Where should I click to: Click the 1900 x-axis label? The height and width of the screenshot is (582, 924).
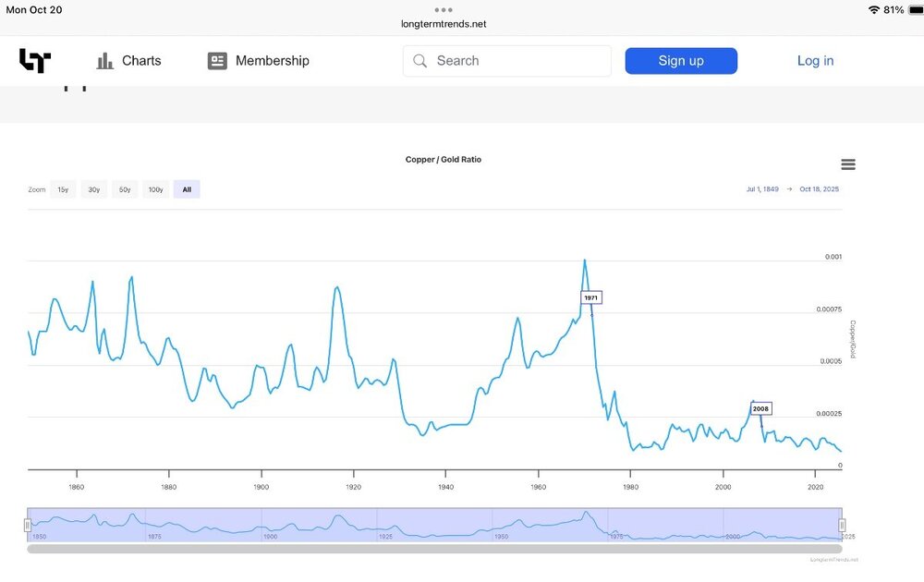(x=261, y=487)
